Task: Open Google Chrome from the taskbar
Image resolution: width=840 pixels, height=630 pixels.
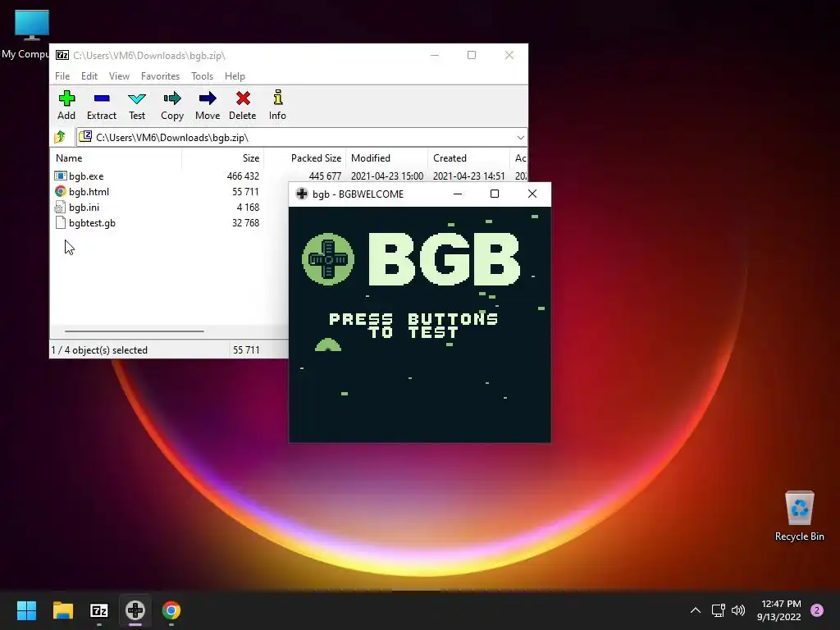Action: click(x=171, y=610)
